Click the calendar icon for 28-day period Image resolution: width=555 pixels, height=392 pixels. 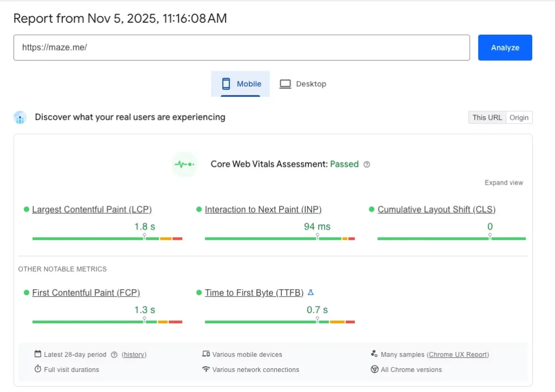pos(38,354)
